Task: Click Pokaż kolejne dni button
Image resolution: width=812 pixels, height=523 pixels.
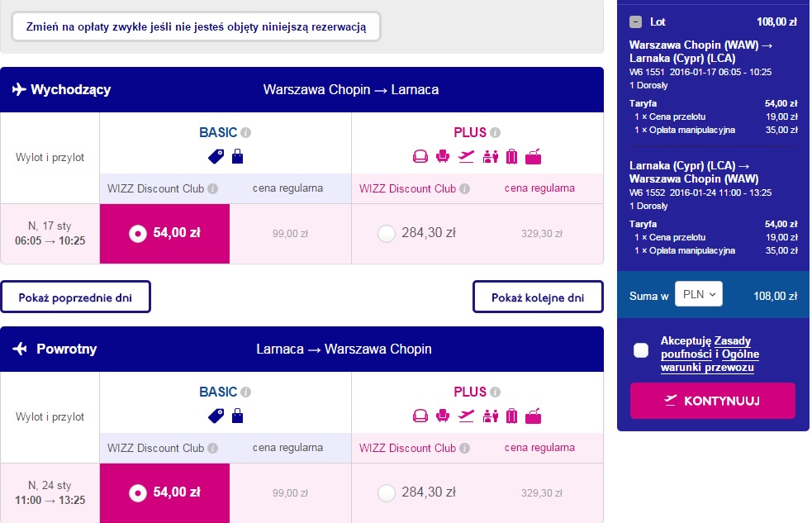Action: (x=538, y=297)
